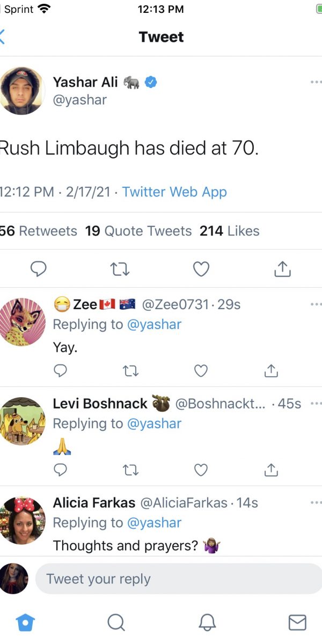Like the main tweet by @yashar
Viewport: 322px width, 644px height.
pyautogui.click(x=201, y=269)
